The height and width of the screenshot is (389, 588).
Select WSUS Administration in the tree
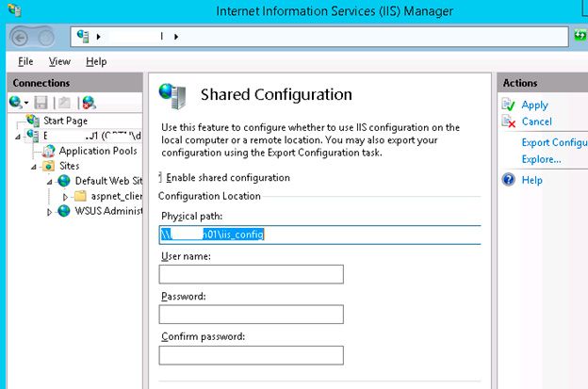[x=108, y=211]
